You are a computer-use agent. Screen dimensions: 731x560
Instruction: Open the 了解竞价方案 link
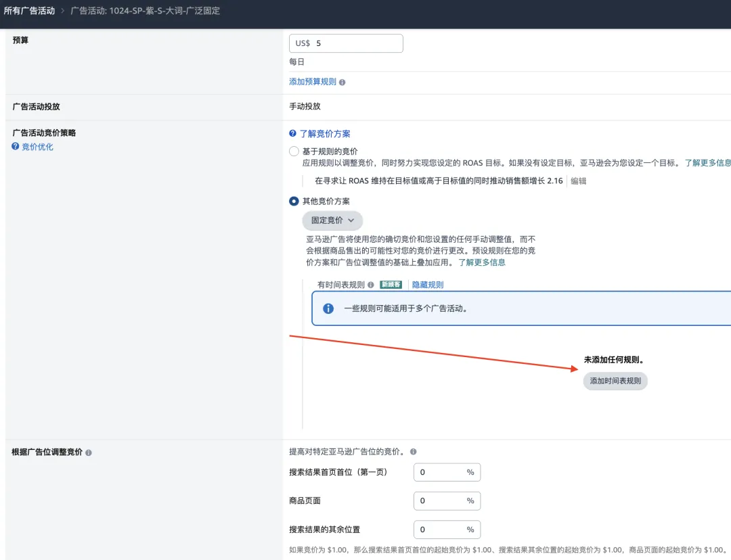(x=325, y=134)
